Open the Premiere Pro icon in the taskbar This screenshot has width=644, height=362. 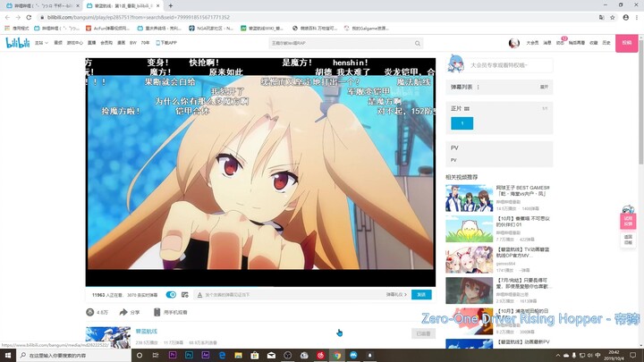[x=172, y=355]
